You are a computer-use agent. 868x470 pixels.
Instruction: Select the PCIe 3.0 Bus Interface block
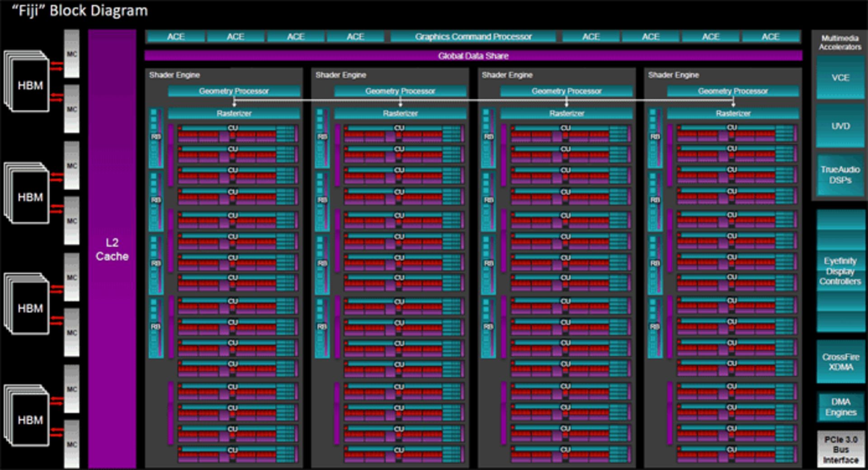click(x=840, y=449)
